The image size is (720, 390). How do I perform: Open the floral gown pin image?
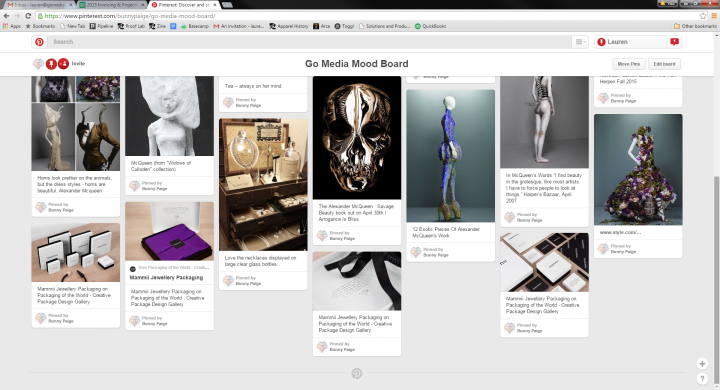(638, 170)
